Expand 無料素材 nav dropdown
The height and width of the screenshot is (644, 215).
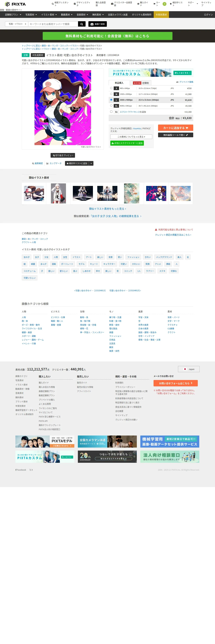(x=98, y=15)
